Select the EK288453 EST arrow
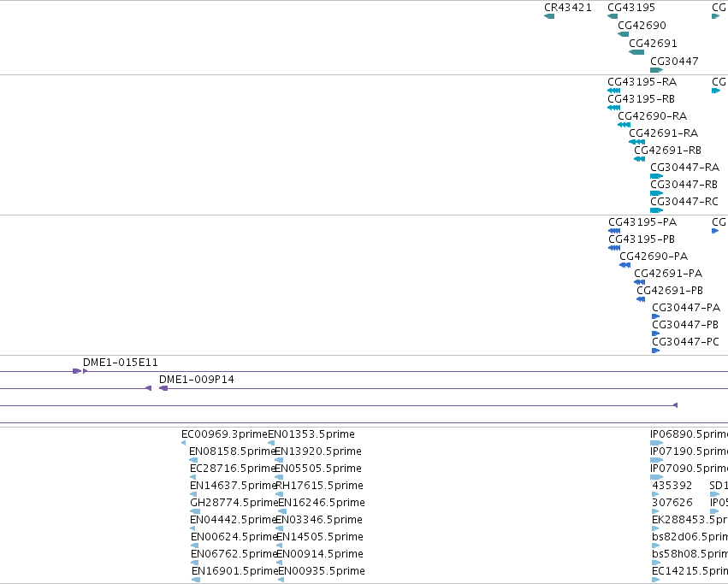This screenshot has height=584, width=728. pyautogui.click(x=655, y=528)
